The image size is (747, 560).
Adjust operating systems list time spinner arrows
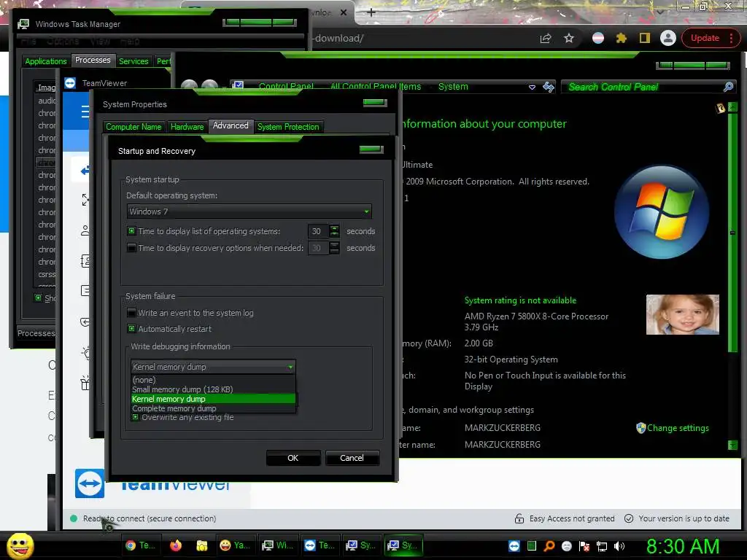point(334,231)
